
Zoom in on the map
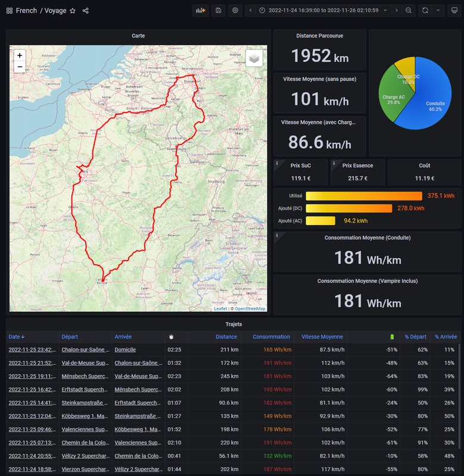20,55
